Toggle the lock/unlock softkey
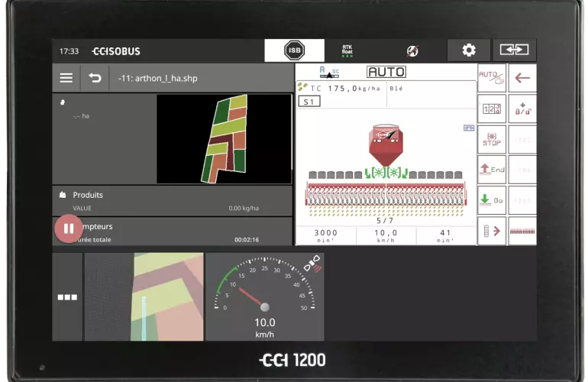 [522, 109]
